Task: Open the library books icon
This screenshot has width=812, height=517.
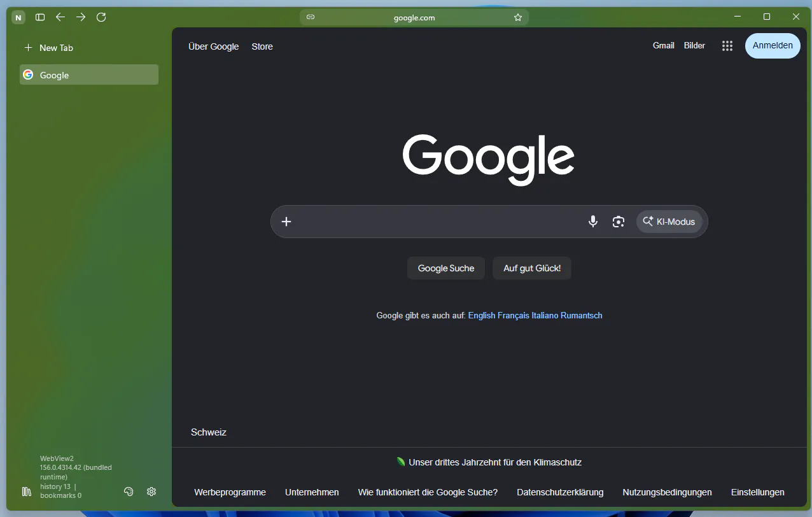Action: [27, 492]
